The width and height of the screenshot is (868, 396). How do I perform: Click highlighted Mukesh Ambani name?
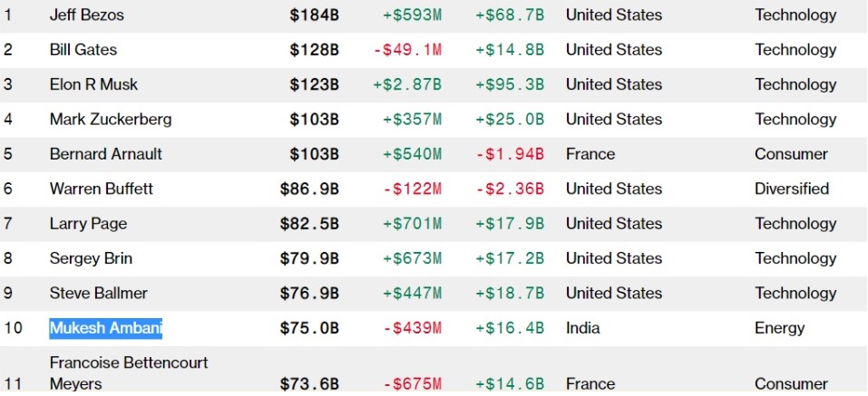point(106,329)
